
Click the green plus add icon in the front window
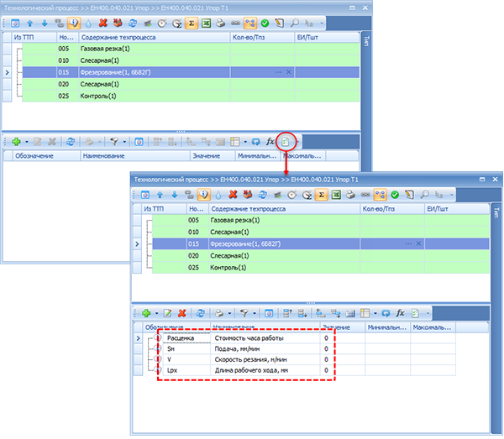146,313
